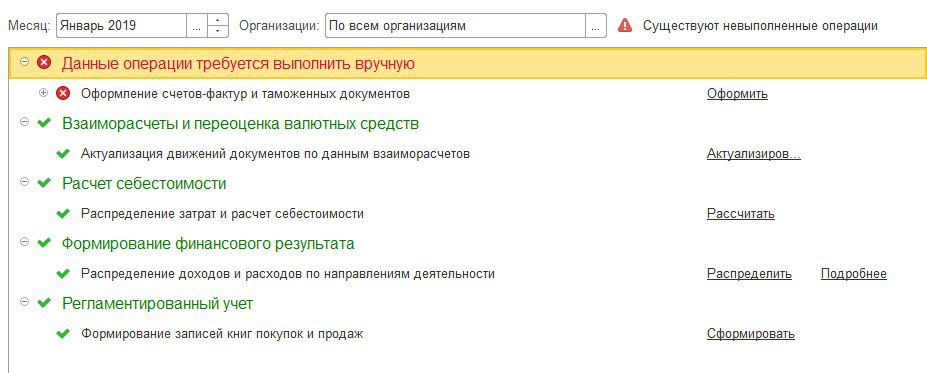Collapse the 'Взаиморасчеты и переоценка валютных средств' group
The image size is (927, 373).
tap(24, 122)
